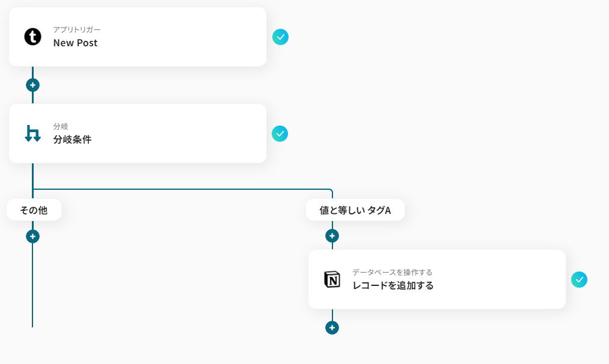Viewport: 609px width, 364px height.
Task: Click the plus icon under the その他 branch
Action: click(x=32, y=236)
